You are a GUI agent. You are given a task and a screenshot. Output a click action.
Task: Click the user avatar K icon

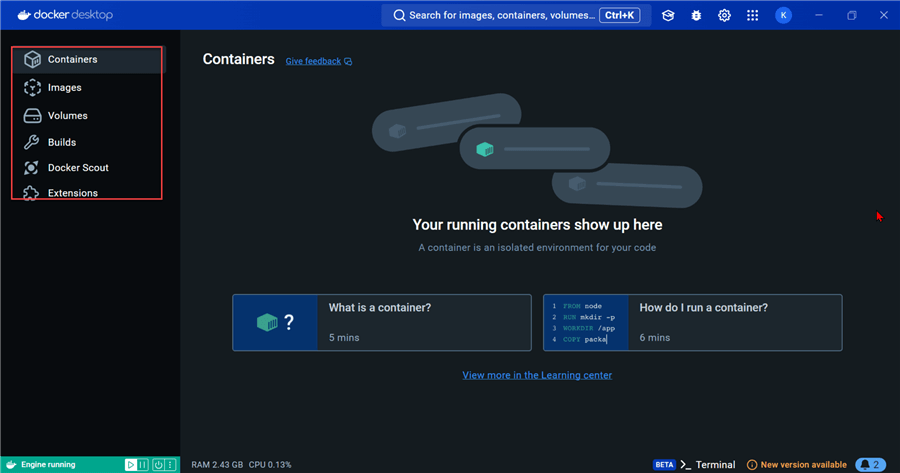pos(783,15)
